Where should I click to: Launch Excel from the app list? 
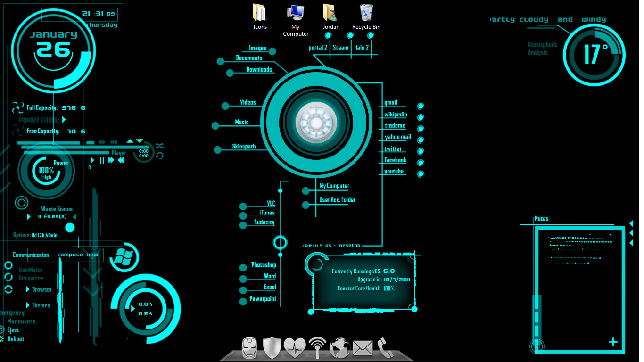(270, 288)
